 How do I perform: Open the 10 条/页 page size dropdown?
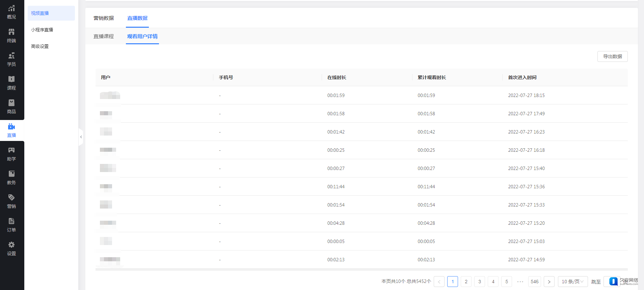(x=573, y=282)
